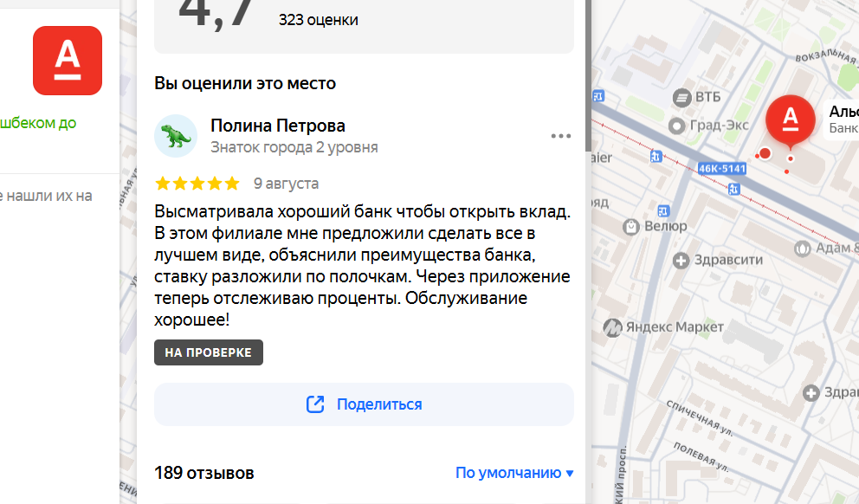The height and width of the screenshot is (504, 859).
Task: Click the Яндекс Маркет map icon
Action: click(612, 327)
